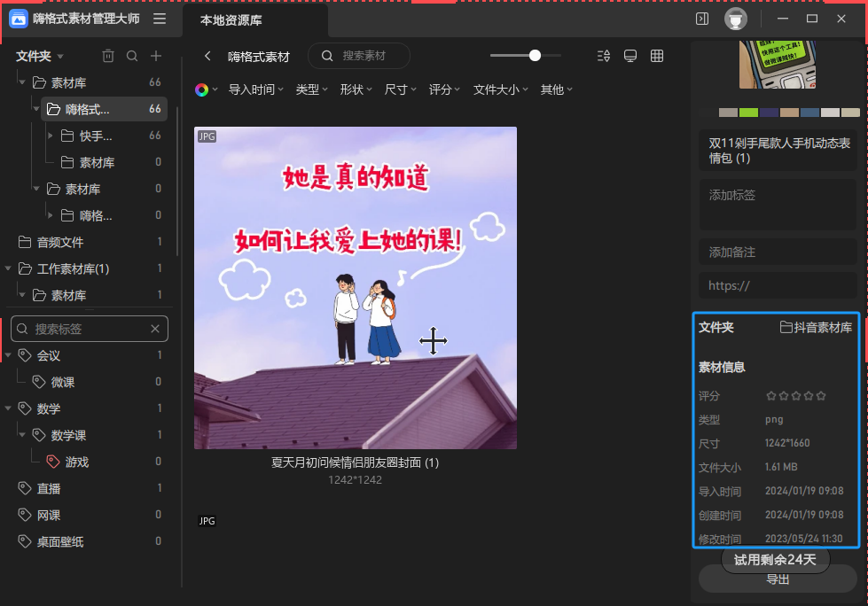868x606 pixels.
Task: Open the 尺寸 filter dropdown
Action: 400,89
